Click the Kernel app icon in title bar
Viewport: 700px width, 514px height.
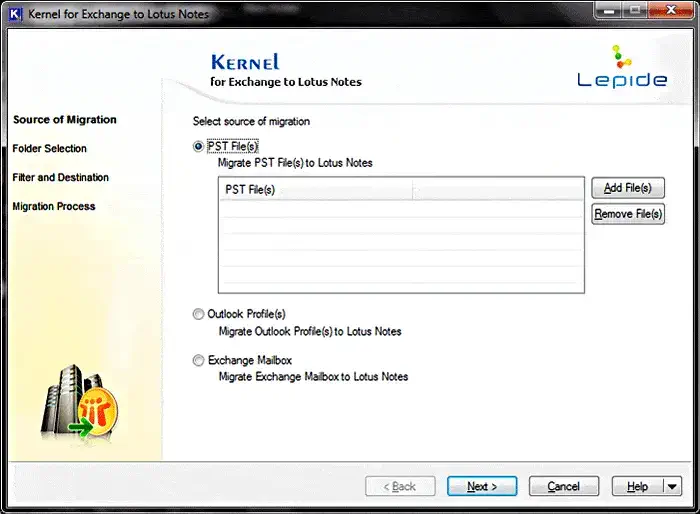[x=15, y=14]
